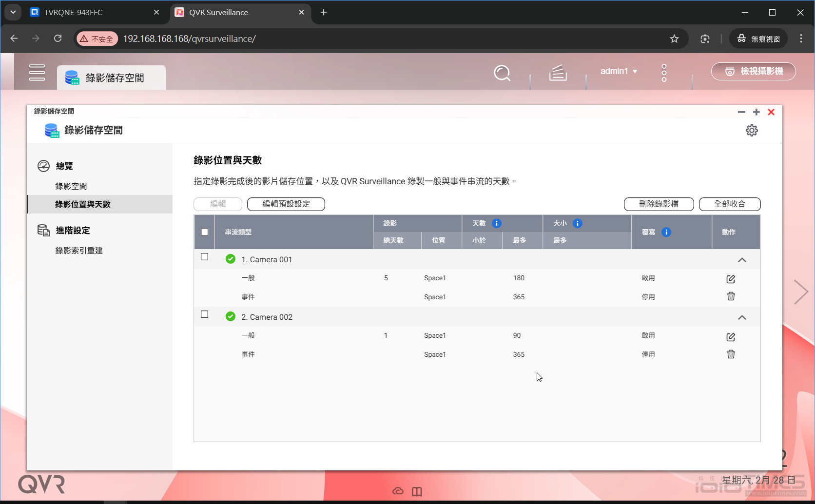
Task: Select the checkbox for Camera 001
Action: pyautogui.click(x=204, y=256)
